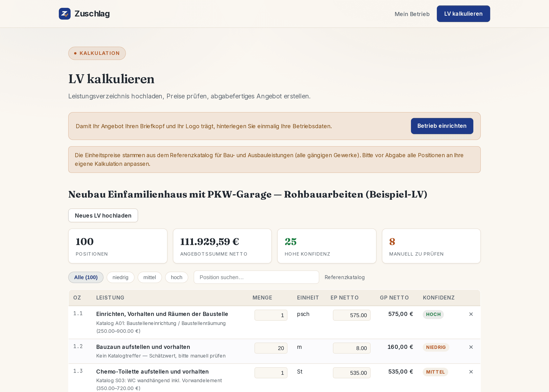Edit the EP netto field showing 535.00
This screenshot has width=549, height=392.
[352, 373]
